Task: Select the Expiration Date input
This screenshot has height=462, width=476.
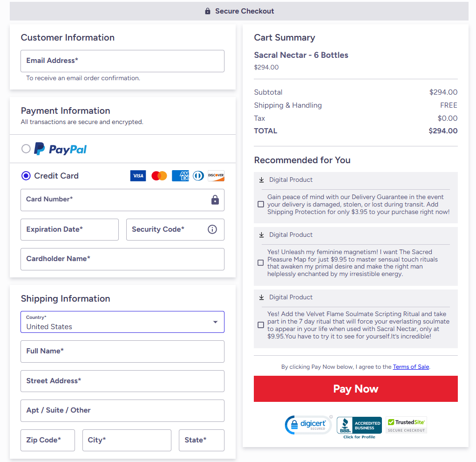Action: 69,230
